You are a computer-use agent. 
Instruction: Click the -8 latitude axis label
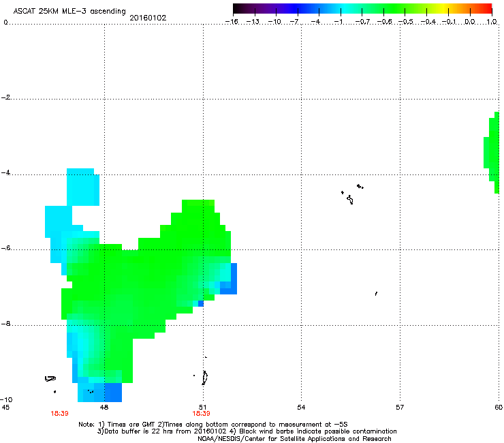click(x=5, y=324)
